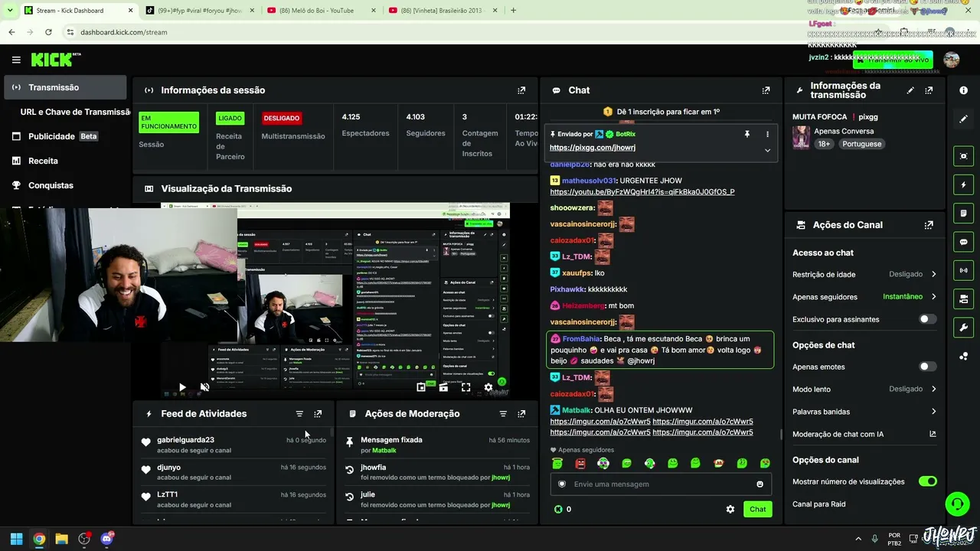Viewport: 980px width, 551px height.
Task: Filter the Feed de Atividades list
Action: tap(299, 414)
